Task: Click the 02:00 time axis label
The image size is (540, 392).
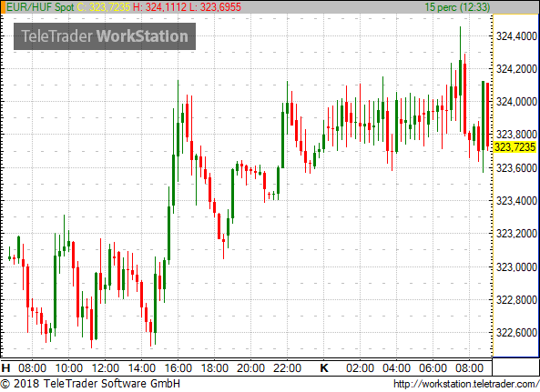Action: point(360,368)
